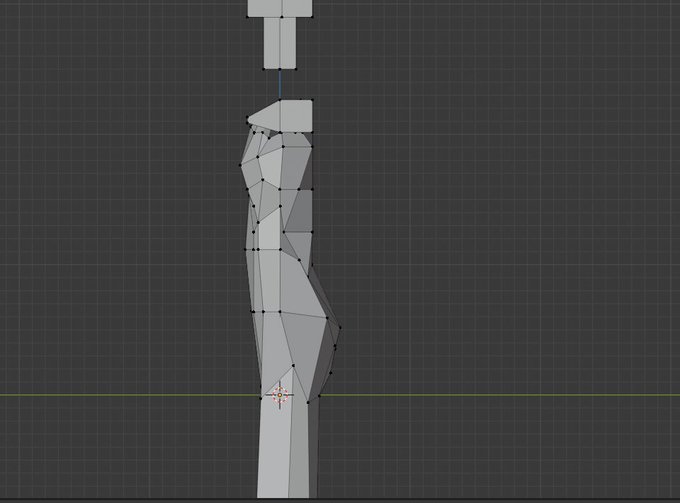
Task: Select the outermost vertex of the lower right bulge
Action: (x=340, y=328)
